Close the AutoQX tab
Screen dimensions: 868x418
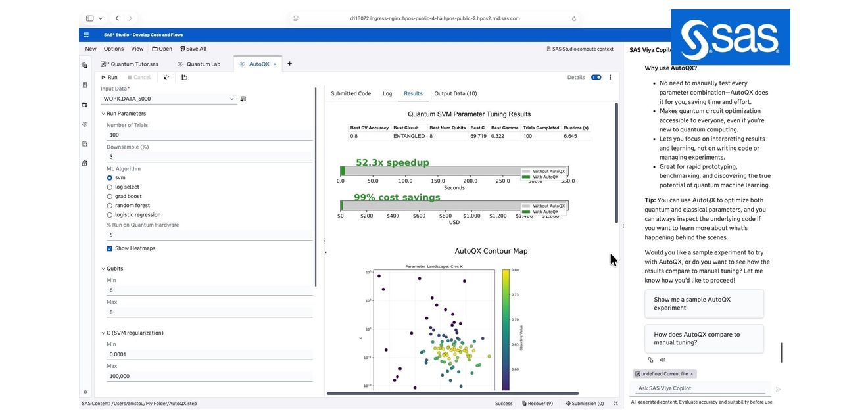pos(275,64)
